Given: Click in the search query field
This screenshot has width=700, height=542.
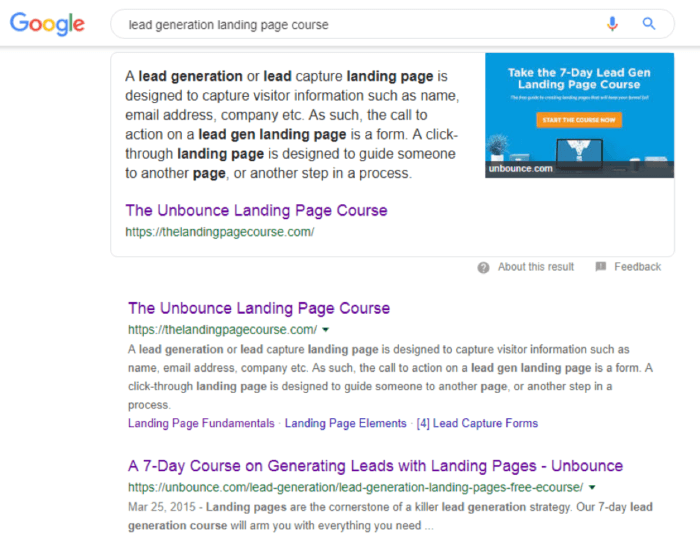Looking at the screenshot, I should click(350, 24).
